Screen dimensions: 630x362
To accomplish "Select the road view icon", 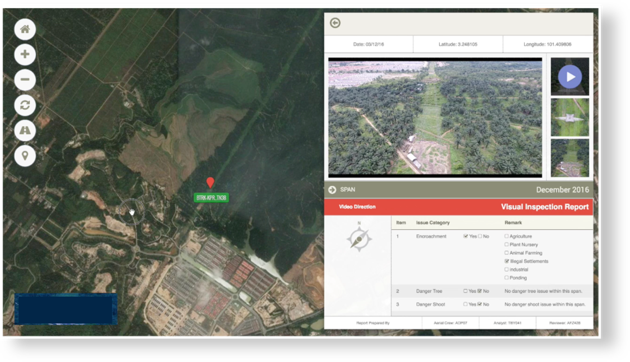I will (25, 131).
